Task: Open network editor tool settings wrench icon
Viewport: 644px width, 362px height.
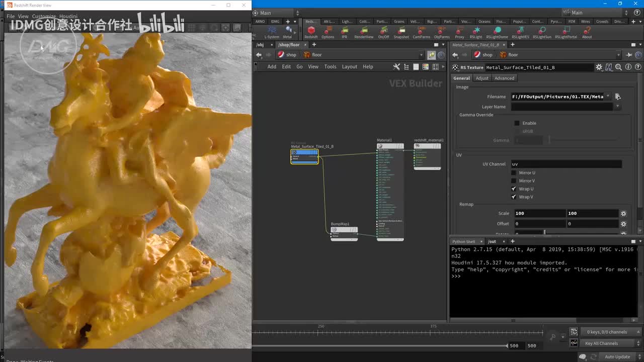Action: pyautogui.click(x=396, y=66)
